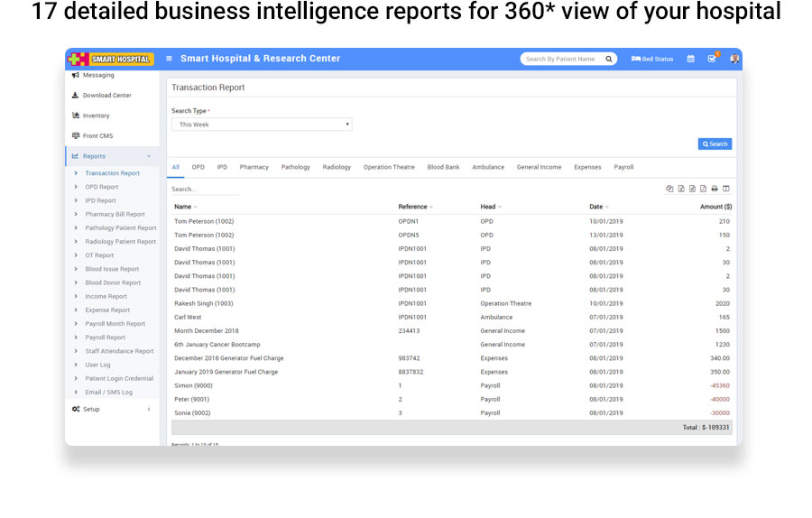Select the Operation Theatre tab
The image size is (812, 518).
[389, 167]
